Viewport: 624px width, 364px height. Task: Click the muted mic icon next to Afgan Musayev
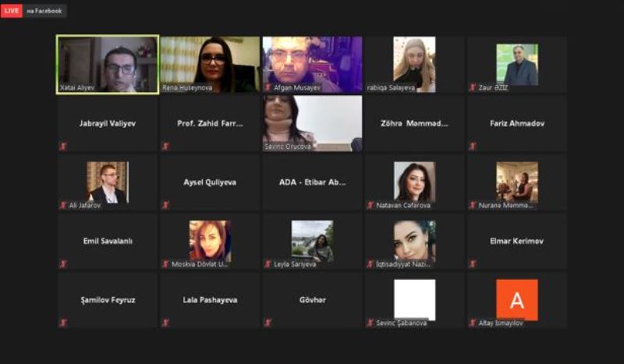coord(268,87)
